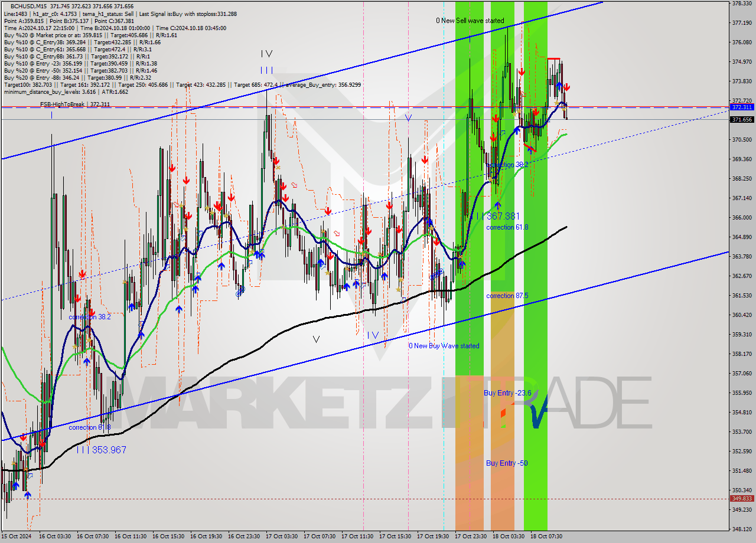756x543 pixels.
Task: Select the 'I I I 353.967' wave label
Action: click(101, 450)
